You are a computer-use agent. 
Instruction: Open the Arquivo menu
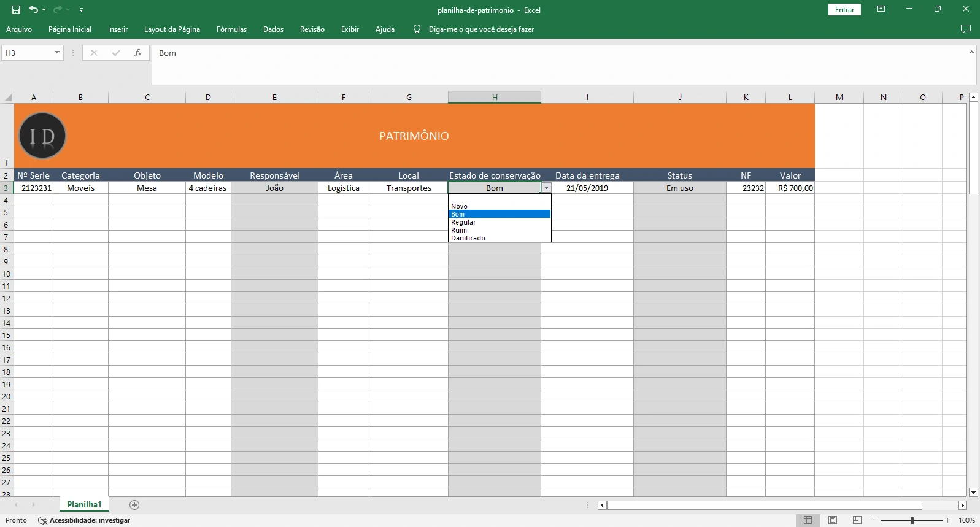[19, 29]
